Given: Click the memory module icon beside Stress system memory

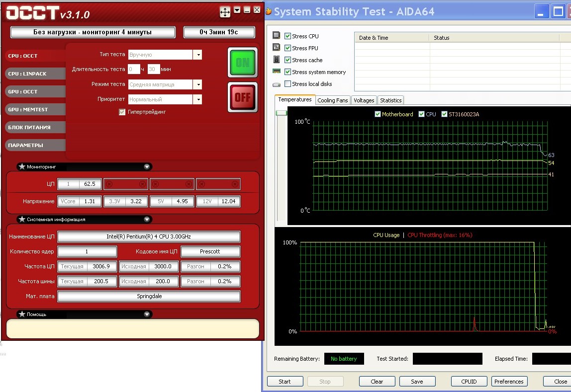Looking at the screenshot, I should 277,71.
